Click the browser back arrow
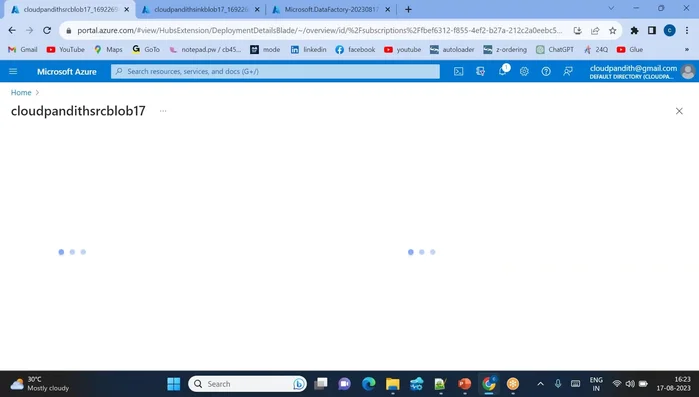699x397 pixels. [x=12, y=30]
